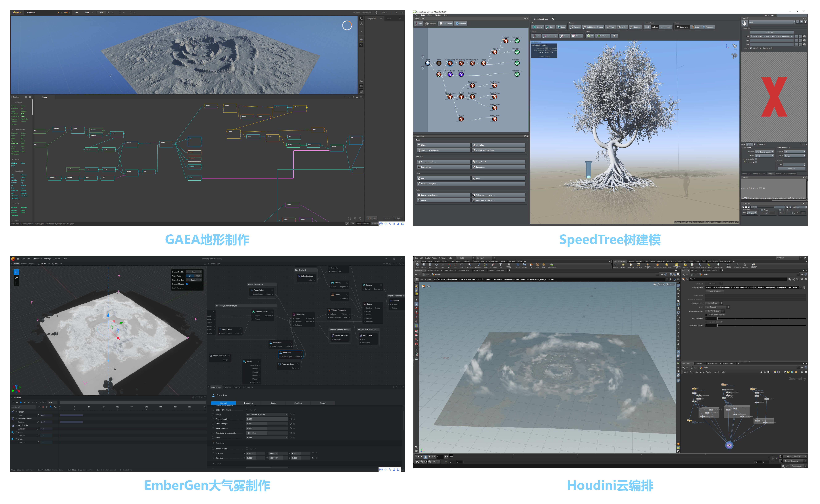Collapse the Render track in EmberGen timeline

click(16, 412)
